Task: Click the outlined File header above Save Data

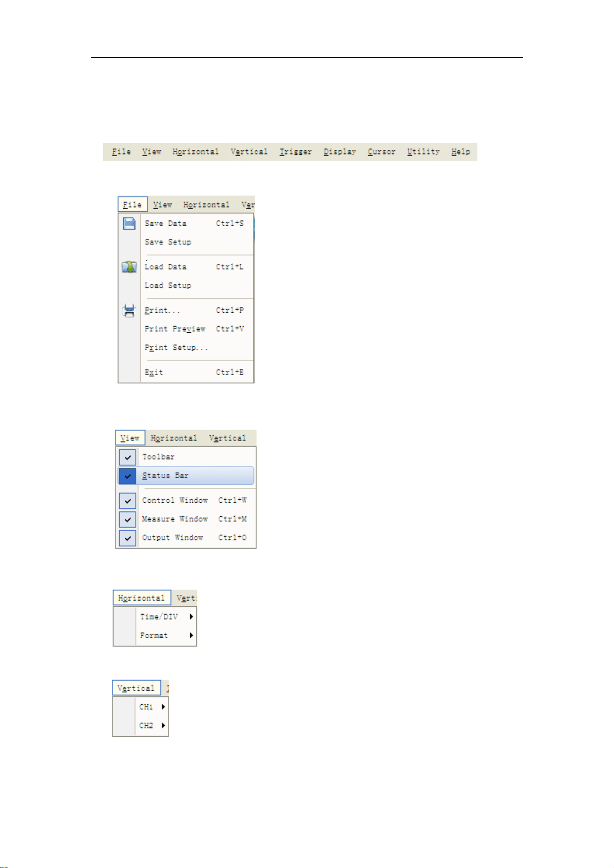Action: point(132,205)
